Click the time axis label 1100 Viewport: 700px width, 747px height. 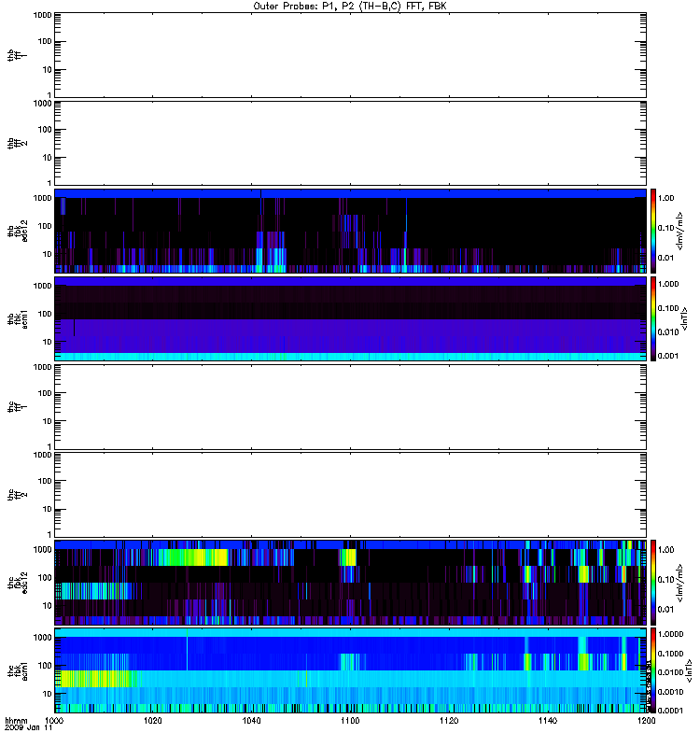(350, 720)
